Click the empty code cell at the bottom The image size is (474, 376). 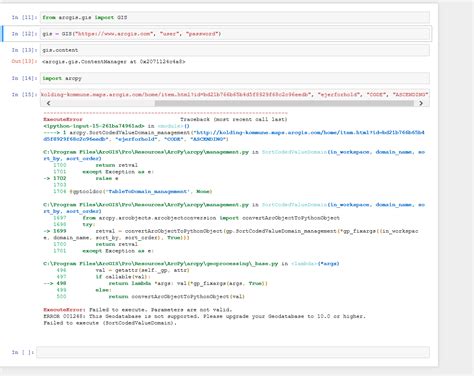233,352
